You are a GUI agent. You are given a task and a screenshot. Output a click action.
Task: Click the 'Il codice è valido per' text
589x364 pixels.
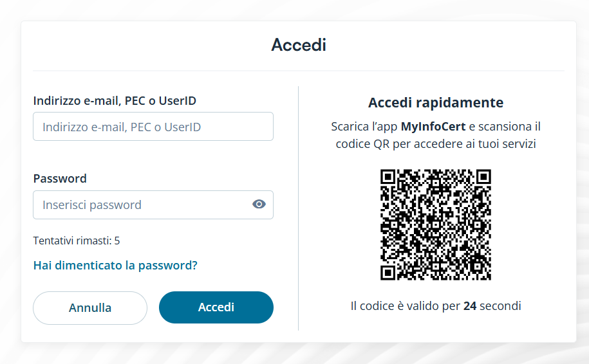tap(406, 305)
